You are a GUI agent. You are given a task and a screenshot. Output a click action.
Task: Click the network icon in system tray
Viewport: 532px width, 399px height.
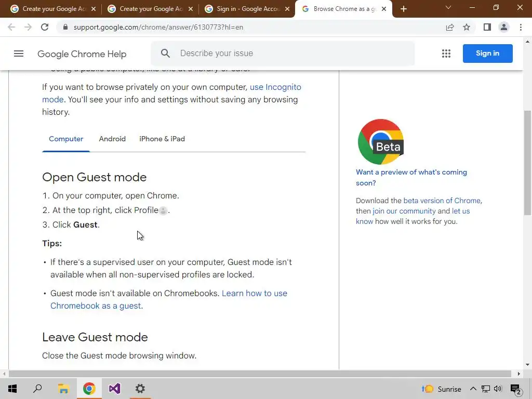[x=486, y=389]
